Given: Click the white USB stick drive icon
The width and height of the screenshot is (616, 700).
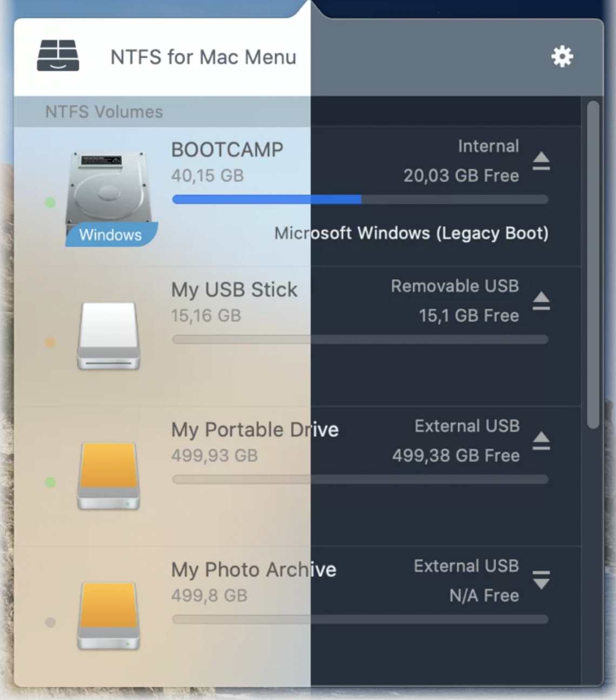Looking at the screenshot, I should 109,336.
